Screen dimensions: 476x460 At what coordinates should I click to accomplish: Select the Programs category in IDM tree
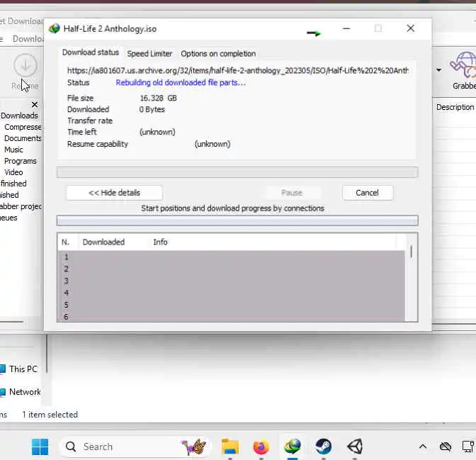21,161
